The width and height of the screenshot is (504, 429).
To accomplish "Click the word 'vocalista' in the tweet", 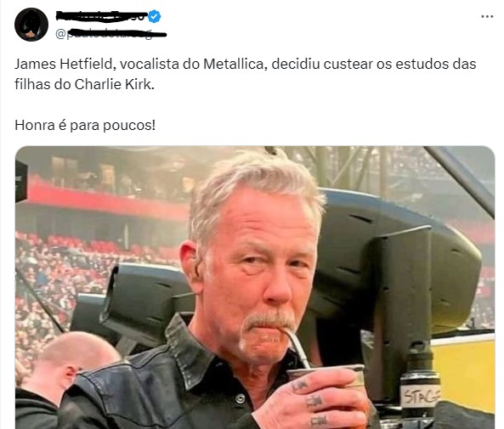I will coord(149,64).
